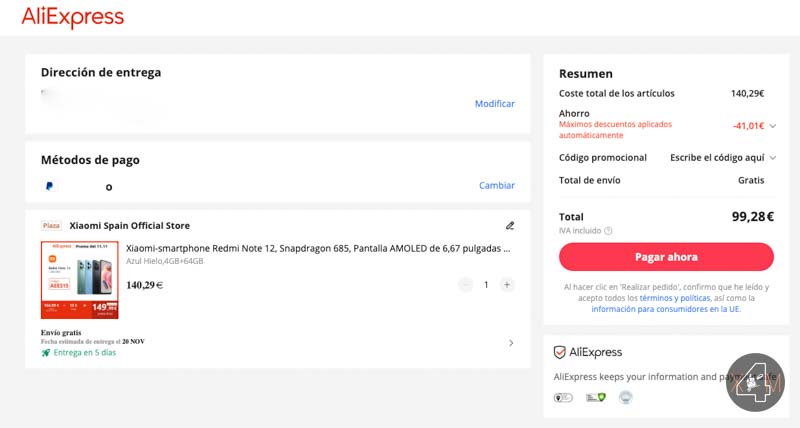Click the green shield security badge

595,397
